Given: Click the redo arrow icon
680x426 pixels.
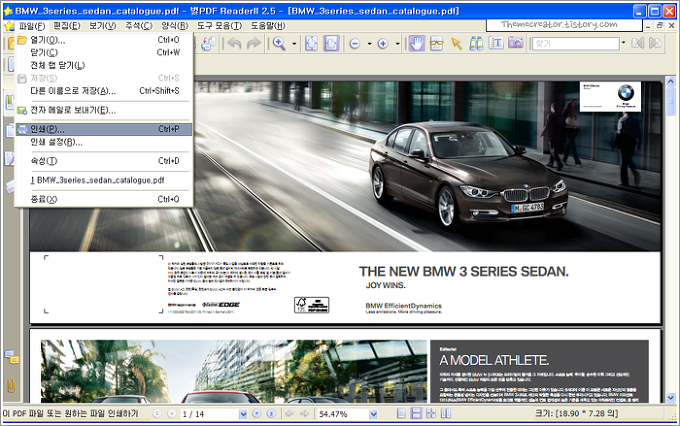Looking at the screenshot, I should click(x=254, y=43).
